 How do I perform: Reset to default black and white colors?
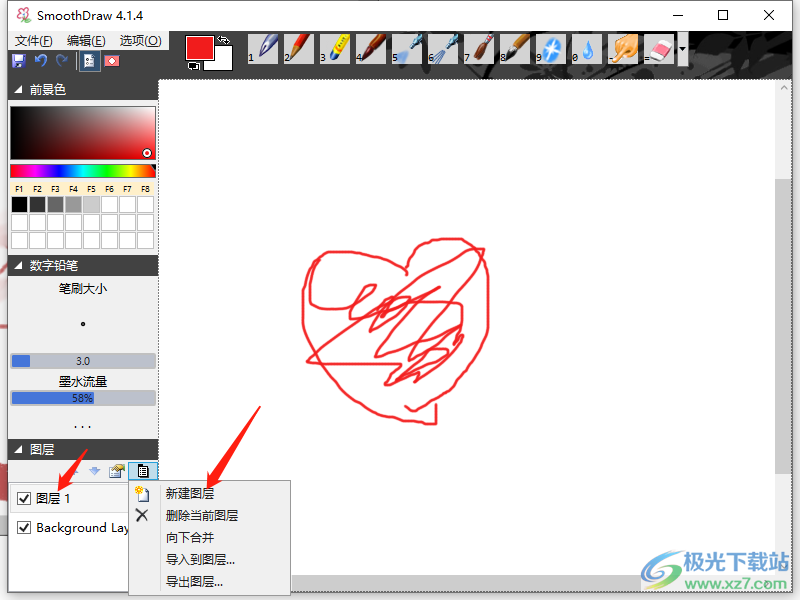point(193,66)
